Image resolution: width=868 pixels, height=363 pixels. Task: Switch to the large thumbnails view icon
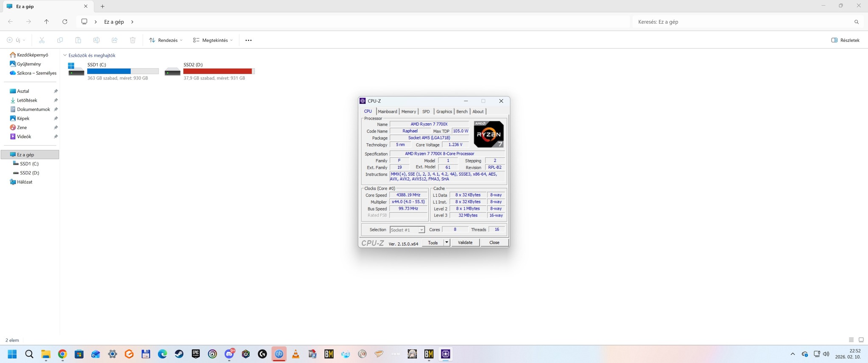(861, 340)
